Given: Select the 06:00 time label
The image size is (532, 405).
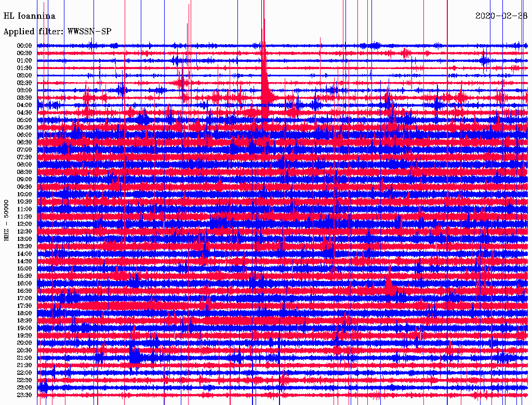Looking at the screenshot, I should tap(24, 134).
